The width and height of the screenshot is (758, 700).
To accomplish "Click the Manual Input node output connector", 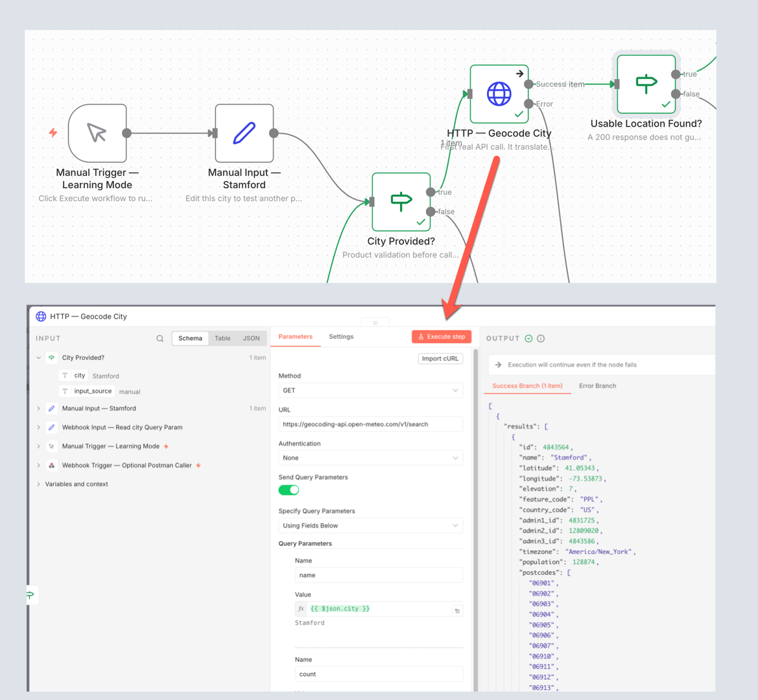I will (274, 133).
